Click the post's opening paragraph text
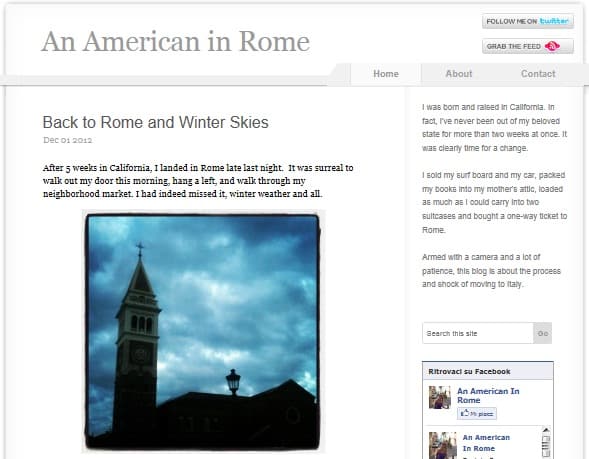The height and width of the screenshot is (459, 589). pos(198,181)
